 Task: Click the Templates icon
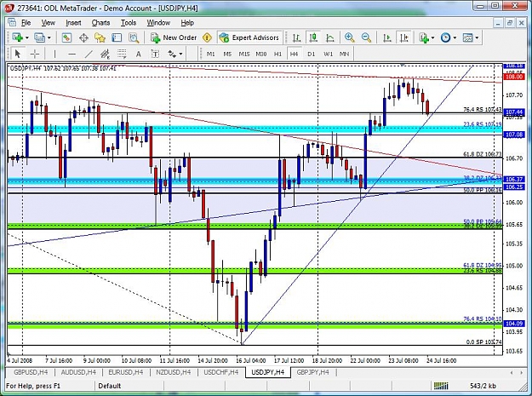pos(467,37)
